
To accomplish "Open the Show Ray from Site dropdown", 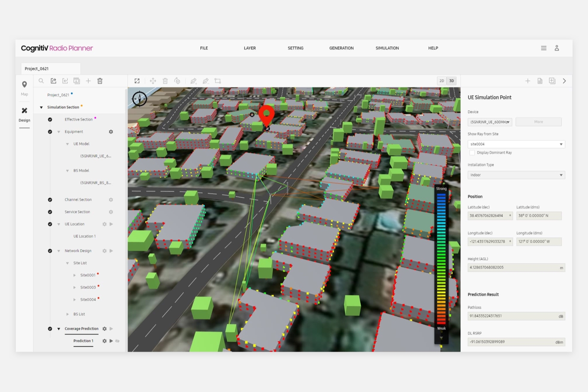I will click(516, 144).
